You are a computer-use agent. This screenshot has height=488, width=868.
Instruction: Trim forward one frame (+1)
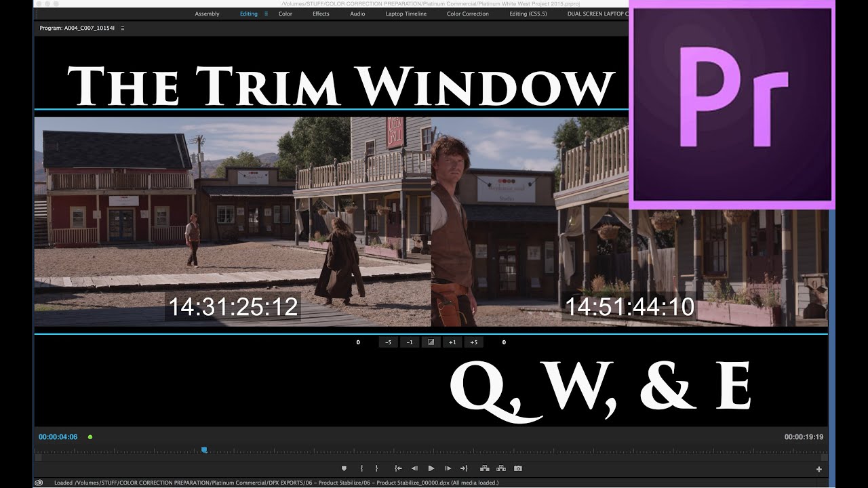452,342
